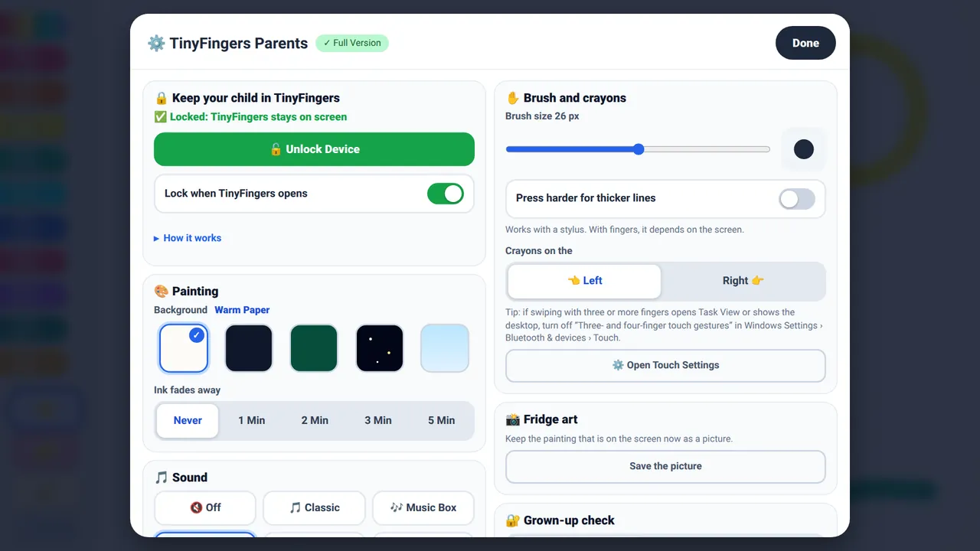Toggle Lock when TinyFingers opens switch
Viewport: 980px width, 551px height.
[446, 194]
